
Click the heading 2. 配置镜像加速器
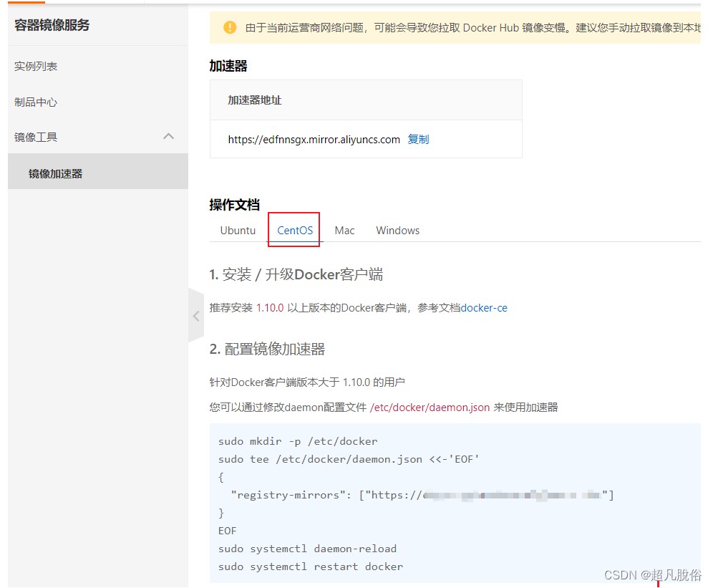click(268, 349)
